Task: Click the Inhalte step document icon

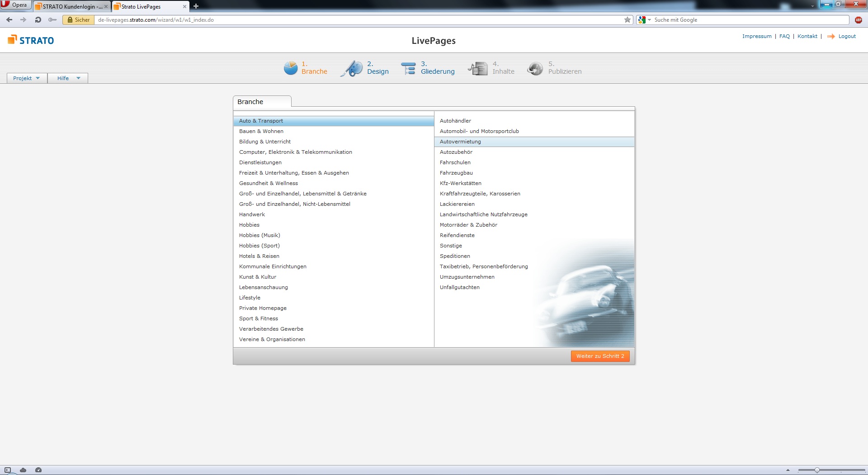Action: pos(478,68)
